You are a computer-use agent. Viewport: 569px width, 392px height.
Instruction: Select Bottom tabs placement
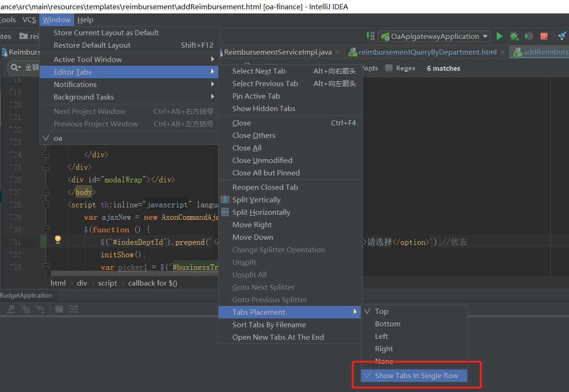(414, 324)
